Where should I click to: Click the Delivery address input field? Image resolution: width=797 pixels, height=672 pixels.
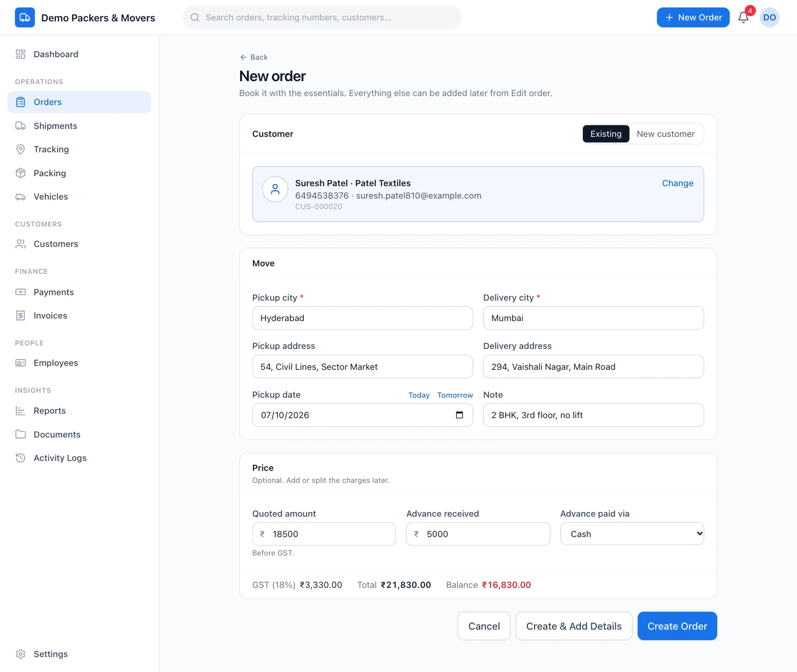(x=593, y=367)
